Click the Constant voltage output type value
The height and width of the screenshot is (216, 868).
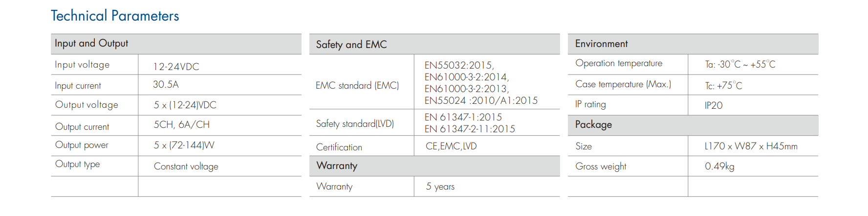pyautogui.click(x=186, y=167)
